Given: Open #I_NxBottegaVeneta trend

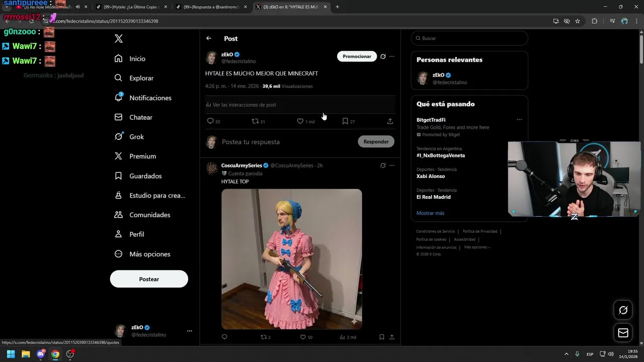Looking at the screenshot, I should 441,155.
